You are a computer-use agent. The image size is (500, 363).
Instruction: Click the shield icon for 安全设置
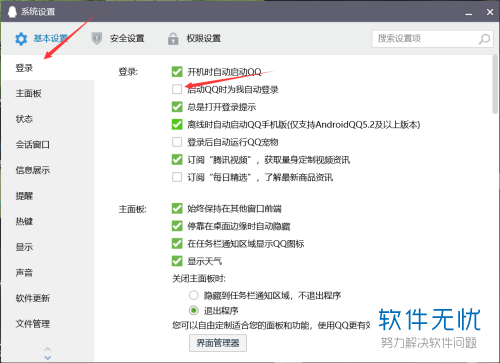point(97,39)
